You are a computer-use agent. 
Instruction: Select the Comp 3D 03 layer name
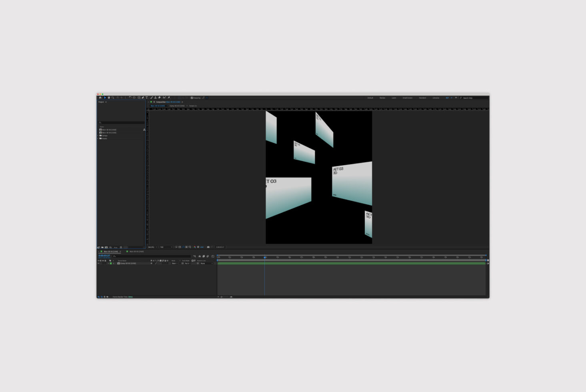[128, 263]
